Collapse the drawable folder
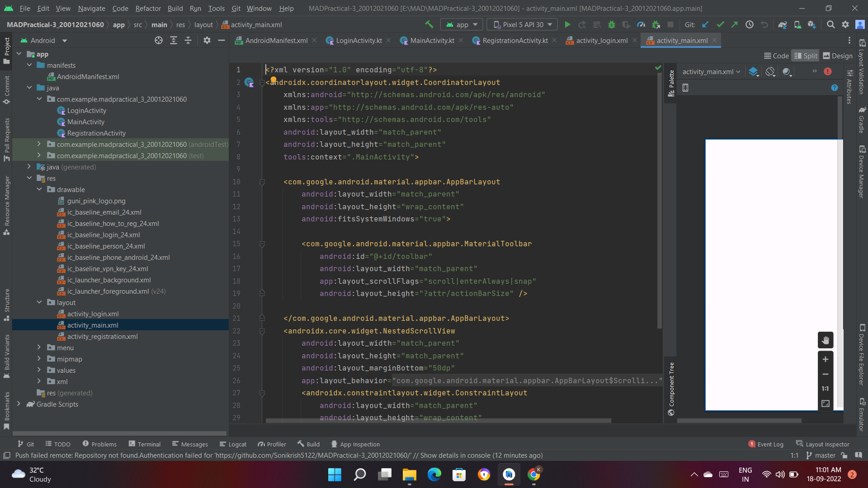 (39, 189)
